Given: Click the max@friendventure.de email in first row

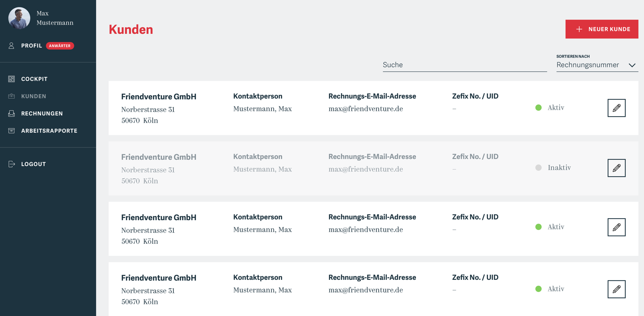Looking at the screenshot, I should click(365, 109).
